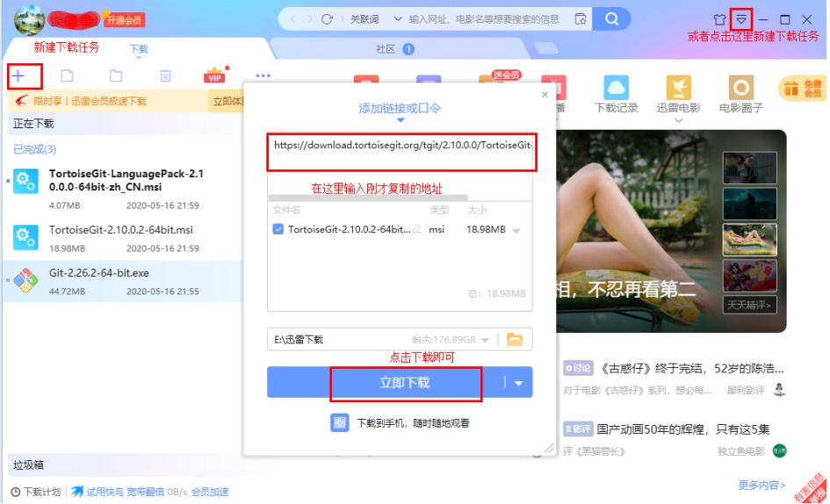Click the 下载计划 clock icon
This screenshot has height=504, width=830.
click(x=16, y=492)
